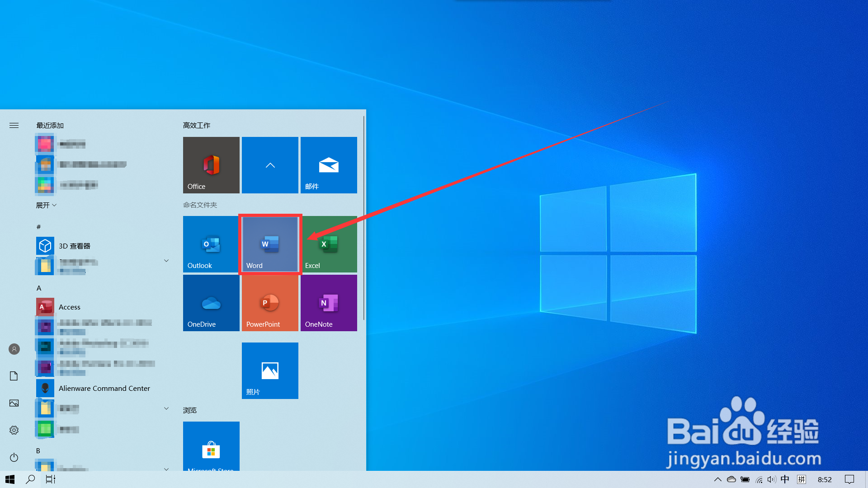Click the Start menu tiles scrollbar

(x=363, y=218)
